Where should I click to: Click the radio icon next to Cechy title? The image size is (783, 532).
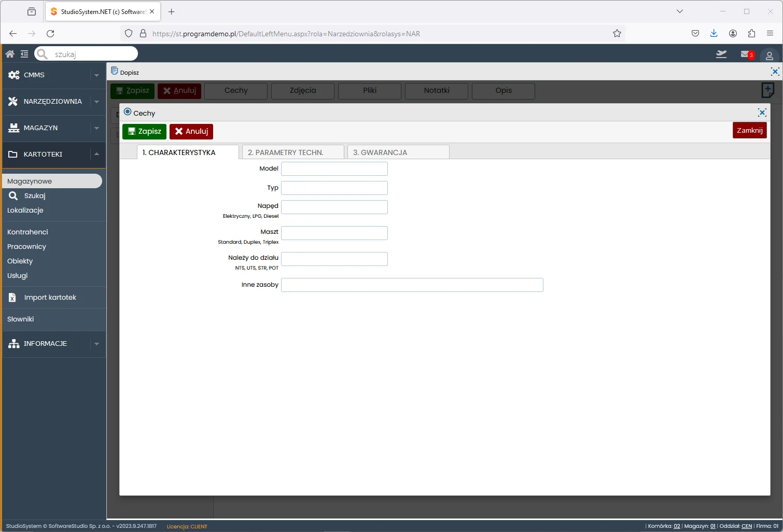pyautogui.click(x=128, y=112)
